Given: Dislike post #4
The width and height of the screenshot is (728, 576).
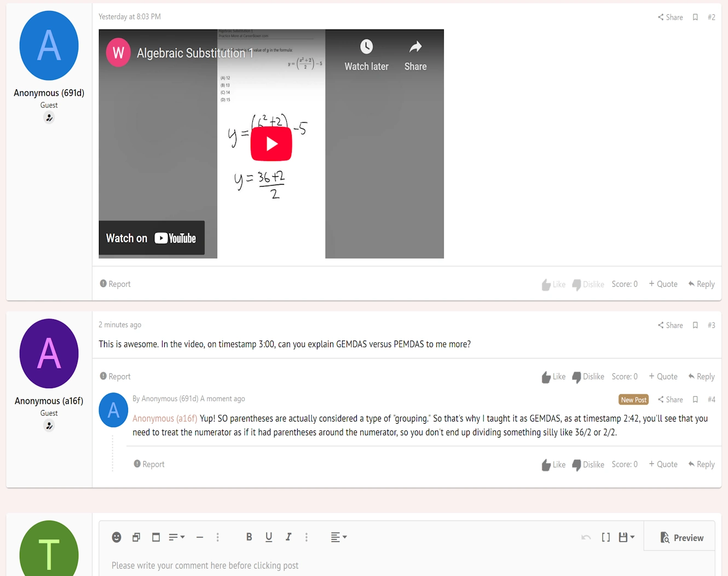Looking at the screenshot, I should (588, 464).
